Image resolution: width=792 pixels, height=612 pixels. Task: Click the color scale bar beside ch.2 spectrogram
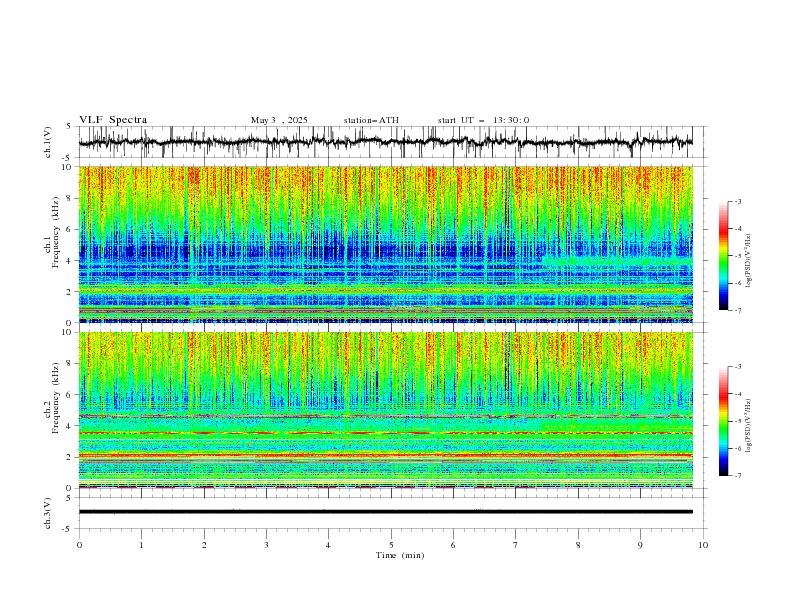(x=723, y=421)
